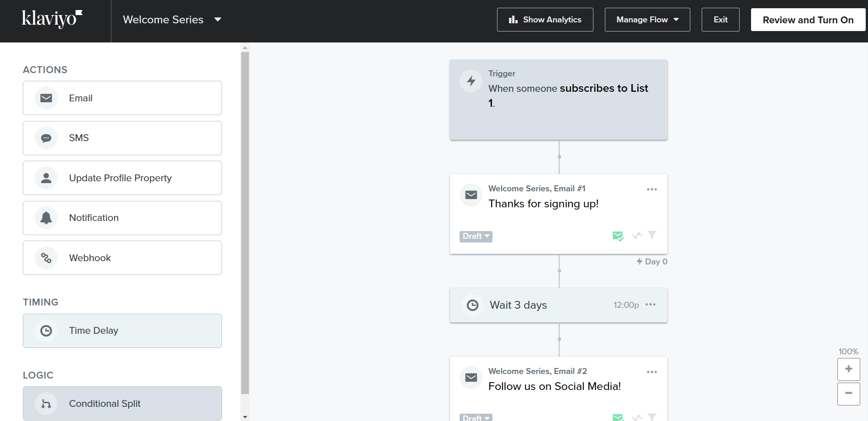Image resolution: width=868 pixels, height=421 pixels.
Task: Select the Time Delay clock icon
Action: pyautogui.click(x=46, y=331)
